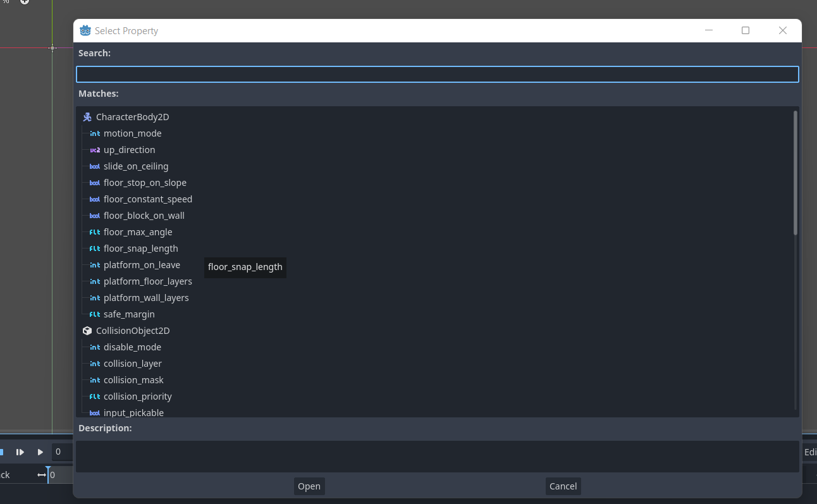Click the int type icon beside motion_mode

pyautogui.click(x=94, y=133)
